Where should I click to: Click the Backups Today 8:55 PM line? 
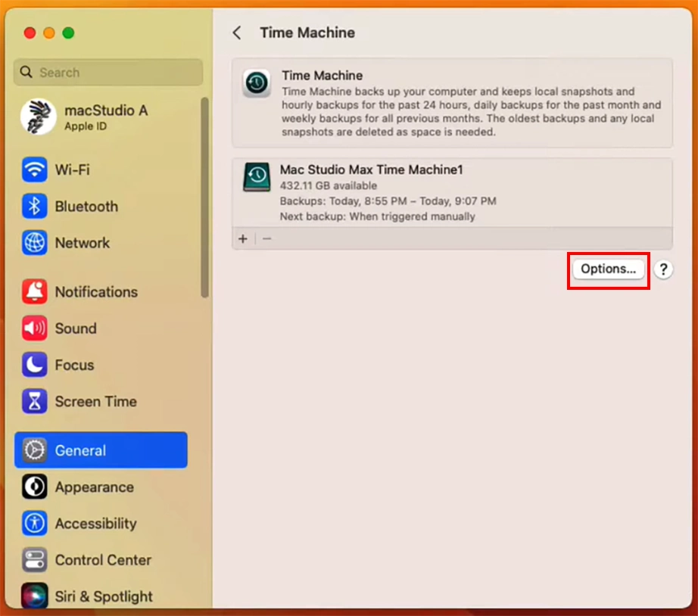pyautogui.click(x=388, y=201)
